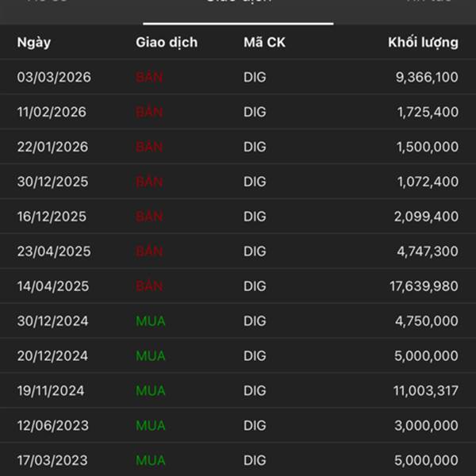
Task: Click the BÁN label dated 23/04/2025
Action: coord(149,251)
